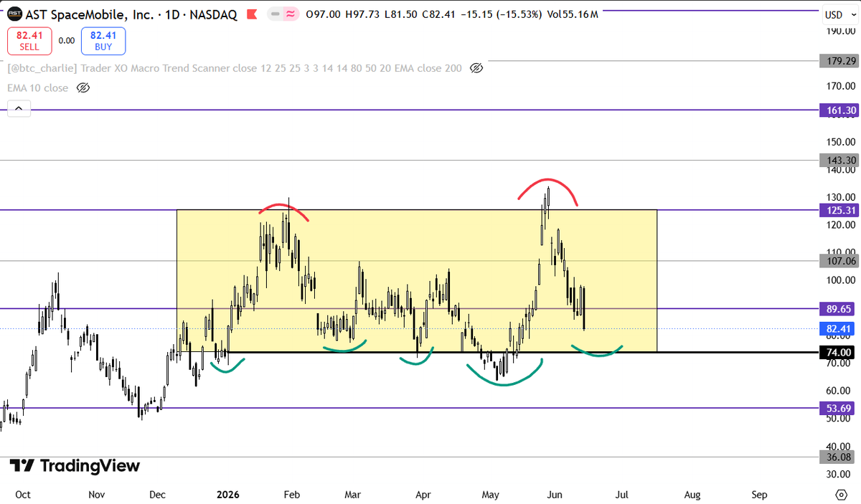Click the Sep label on time axis
This screenshot has height=504, width=861.
760,495
